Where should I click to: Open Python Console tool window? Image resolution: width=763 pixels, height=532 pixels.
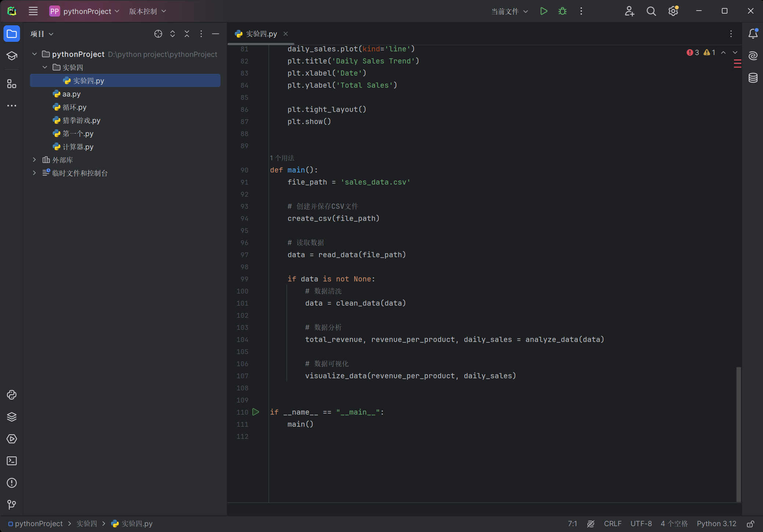pos(12,395)
